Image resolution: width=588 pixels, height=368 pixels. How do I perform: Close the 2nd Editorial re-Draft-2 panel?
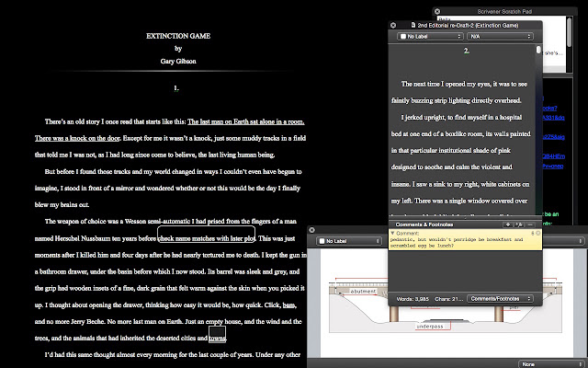click(393, 25)
